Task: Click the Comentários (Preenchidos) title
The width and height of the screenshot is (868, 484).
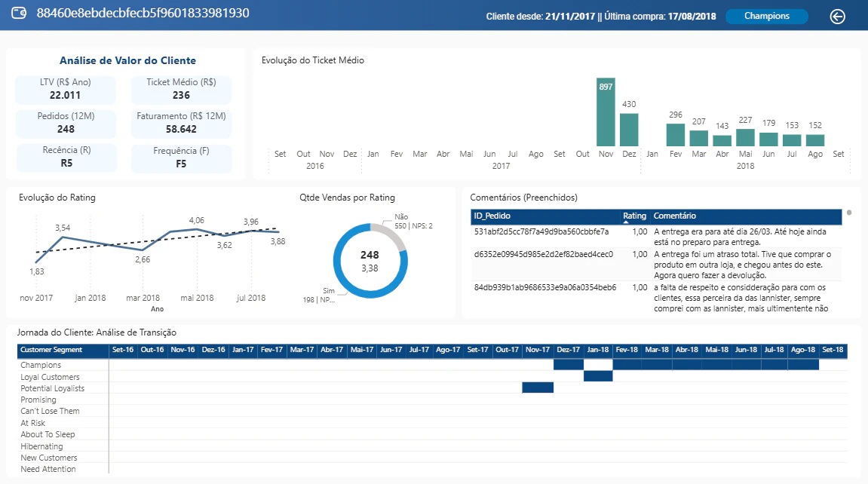Action: click(x=523, y=198)
